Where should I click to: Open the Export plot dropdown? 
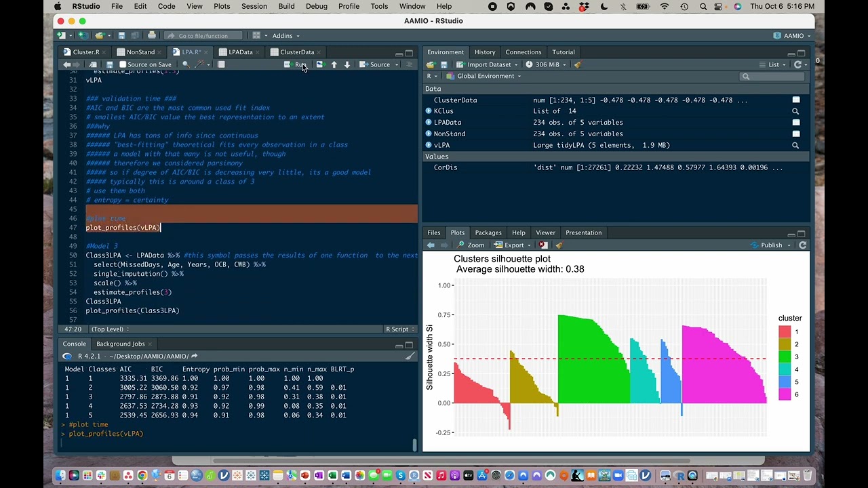point(512,245)
